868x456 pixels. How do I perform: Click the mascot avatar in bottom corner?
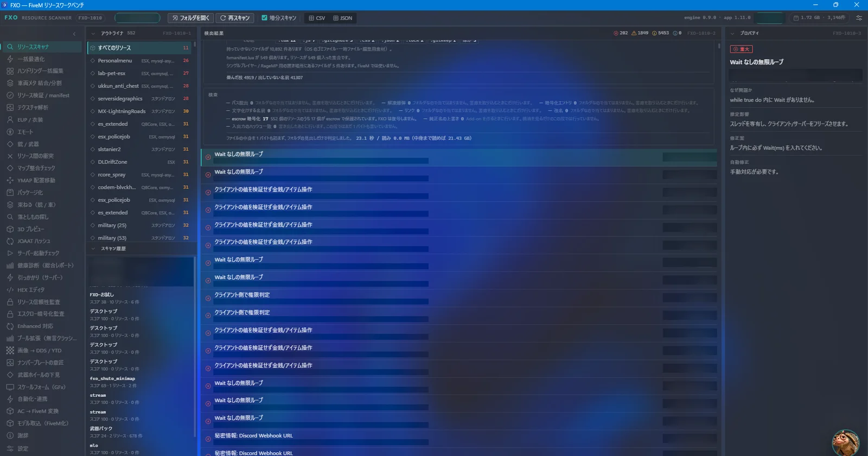click(846, 442)
